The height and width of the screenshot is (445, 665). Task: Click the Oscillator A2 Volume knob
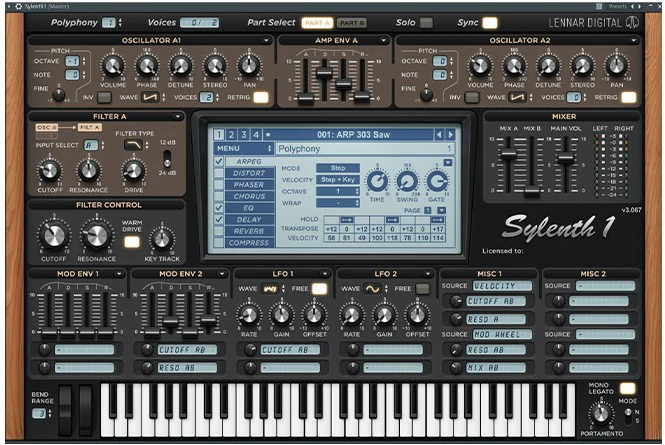(x=480, y=66)
